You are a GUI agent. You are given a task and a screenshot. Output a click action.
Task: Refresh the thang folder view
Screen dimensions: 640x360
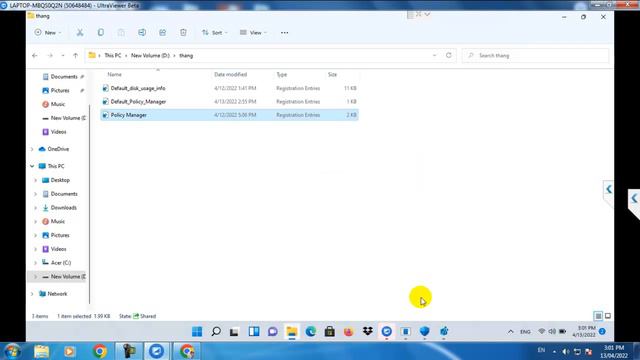point(449,55)
